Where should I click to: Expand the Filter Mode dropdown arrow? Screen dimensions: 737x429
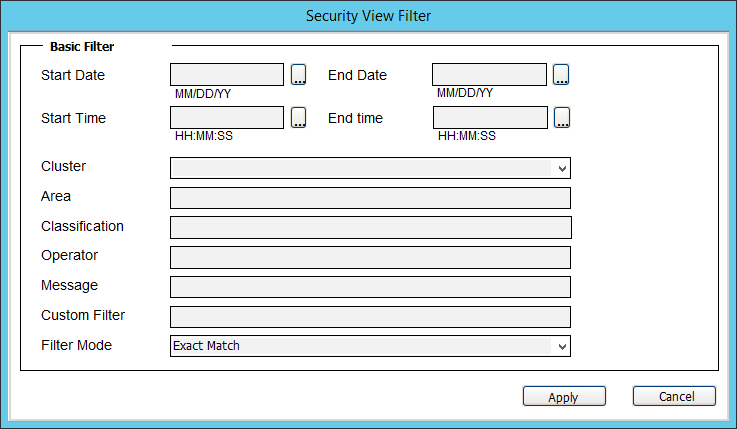point(562,346)
